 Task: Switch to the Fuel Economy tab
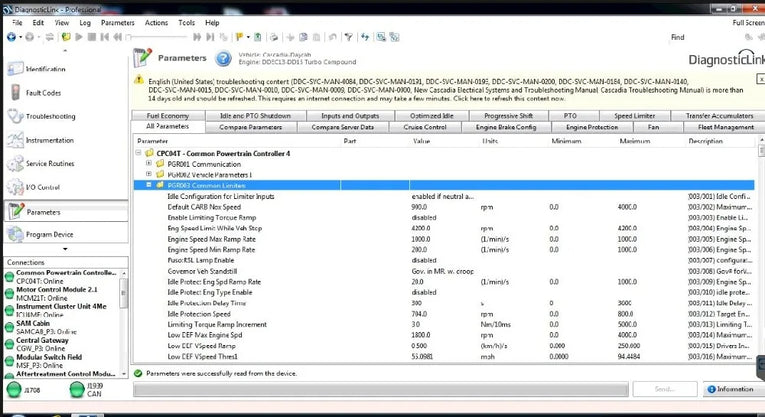[x=167, y=116]
